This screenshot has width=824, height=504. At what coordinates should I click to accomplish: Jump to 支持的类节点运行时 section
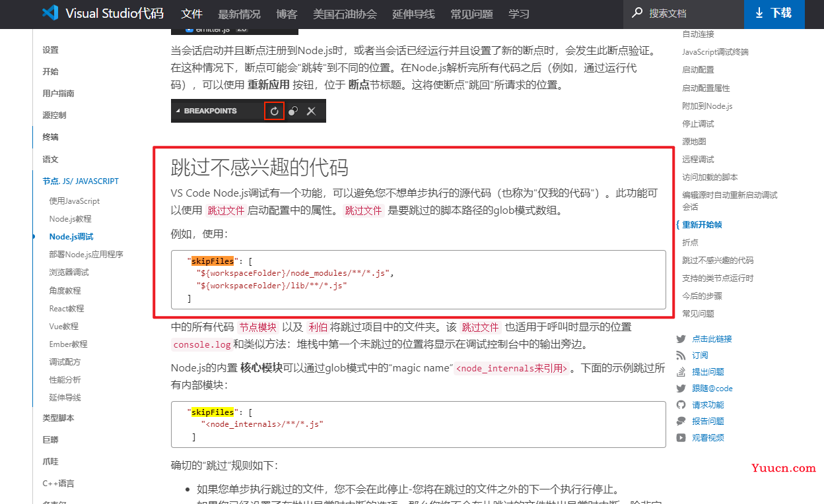(x=718, y=278)
